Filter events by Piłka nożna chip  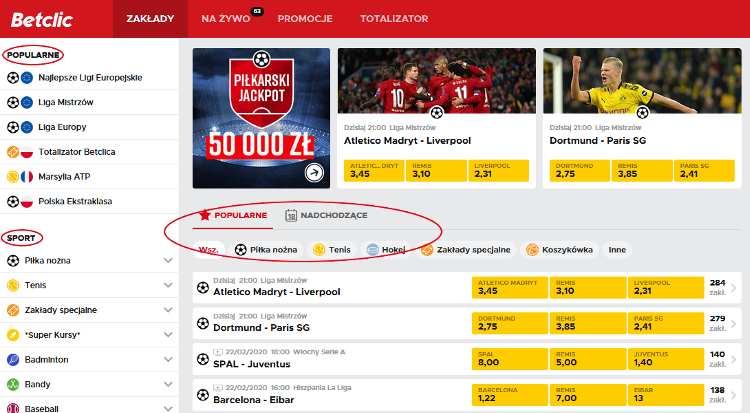click(x=266, y=250)
